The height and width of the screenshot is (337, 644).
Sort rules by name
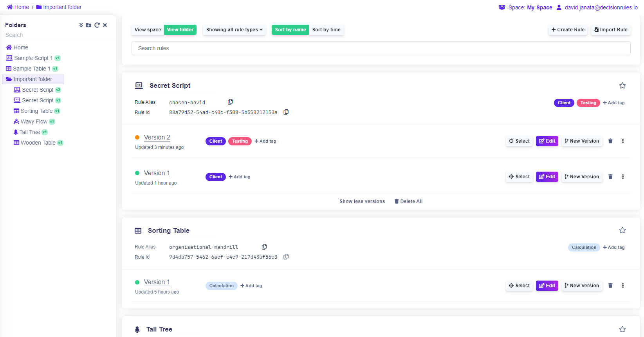coord(290,30)
